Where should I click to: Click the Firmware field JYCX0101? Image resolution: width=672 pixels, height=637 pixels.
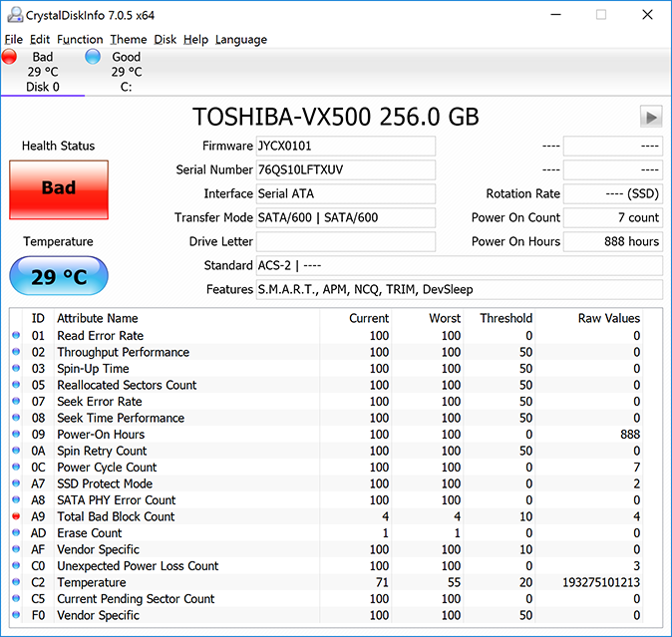(x=345, y=147)
